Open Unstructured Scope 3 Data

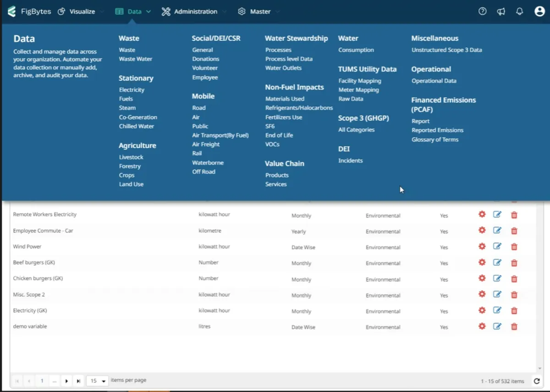tap(447, 50)
